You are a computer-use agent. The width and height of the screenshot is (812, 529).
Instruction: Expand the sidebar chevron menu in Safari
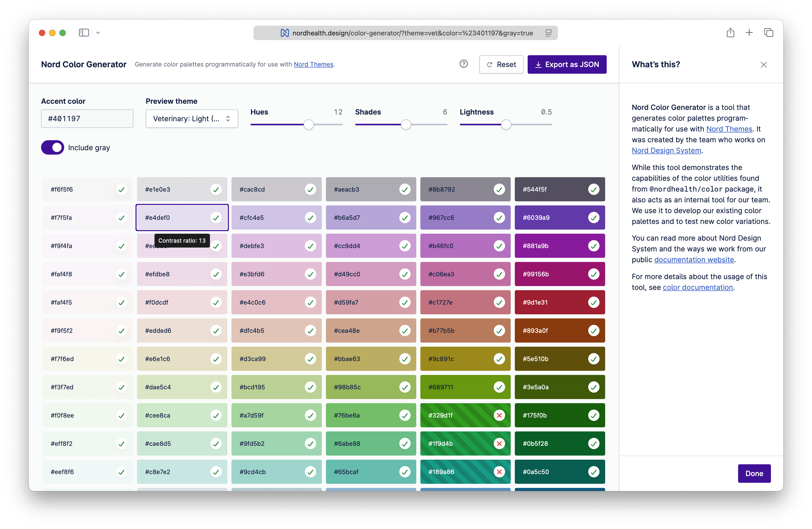[98, 33]
